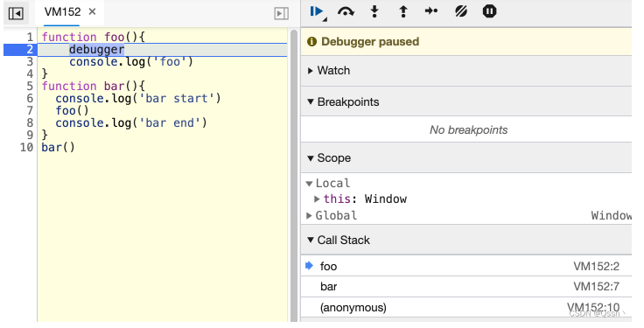
Task: Close the VM152 tab
Action: point(93,11)
